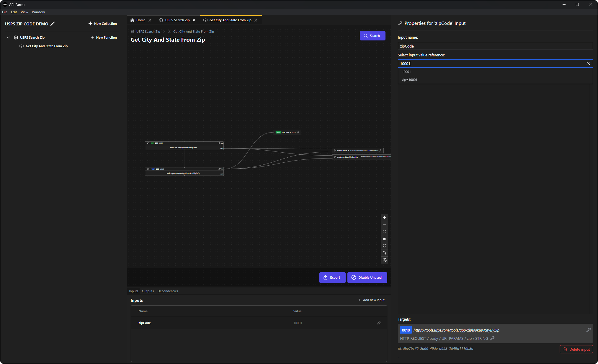
Task: Clear the input value reference field
Action: click(x=588, y=63)
